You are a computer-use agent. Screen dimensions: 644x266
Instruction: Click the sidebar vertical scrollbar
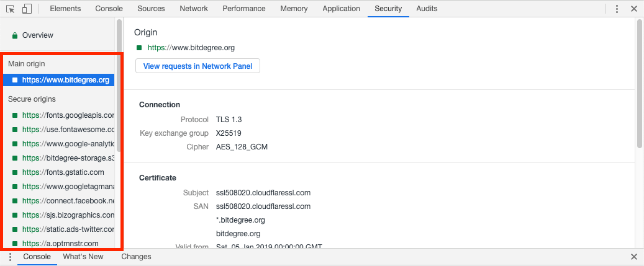119,85
